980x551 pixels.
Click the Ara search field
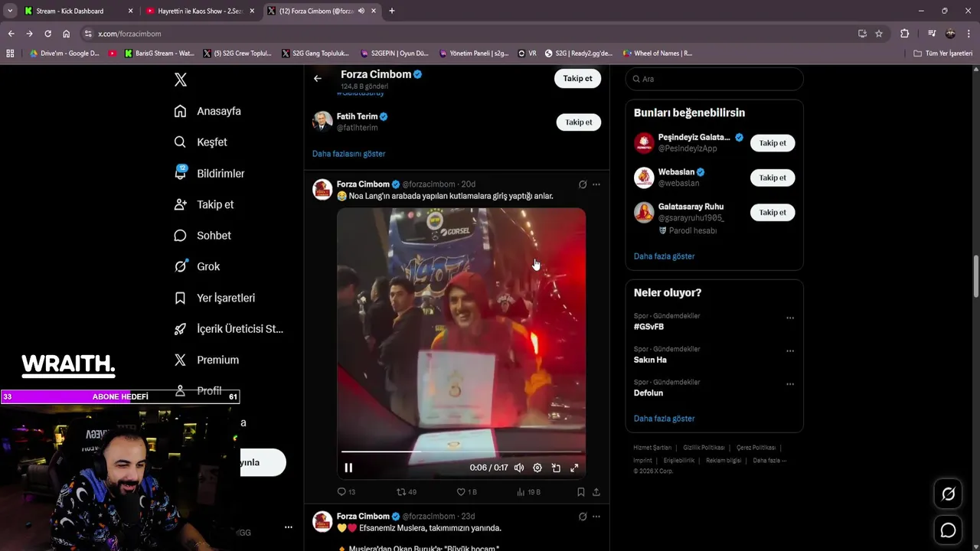click(x=714, y=79)
